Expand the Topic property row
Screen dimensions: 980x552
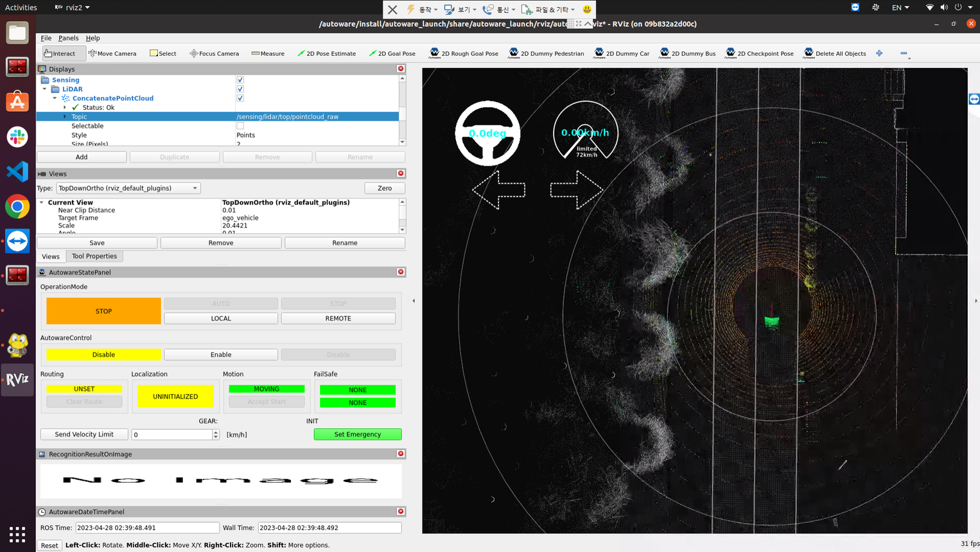point(65,117)
